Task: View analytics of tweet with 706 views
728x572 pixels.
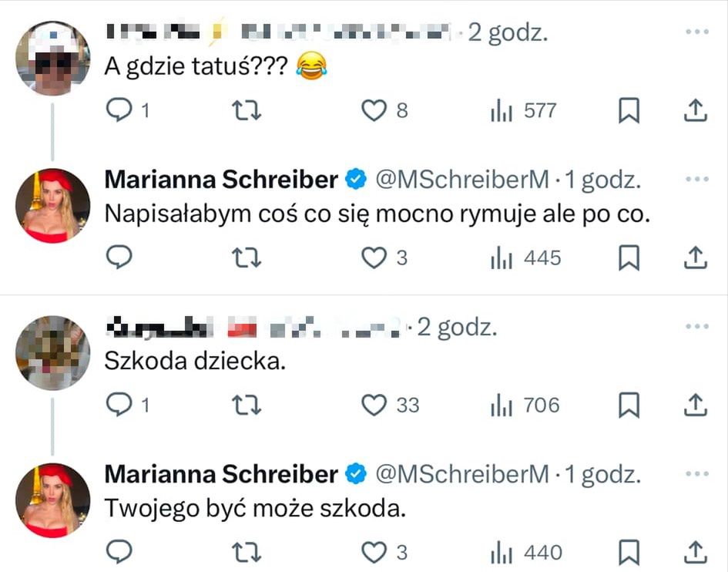Action: [x=525, y=405]
